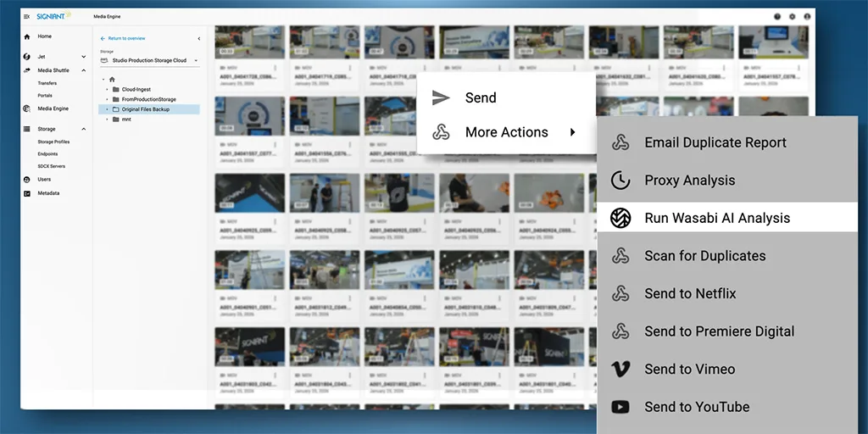
Task: Select Scan for Duplicates menu item
Action: click(704, 256)
